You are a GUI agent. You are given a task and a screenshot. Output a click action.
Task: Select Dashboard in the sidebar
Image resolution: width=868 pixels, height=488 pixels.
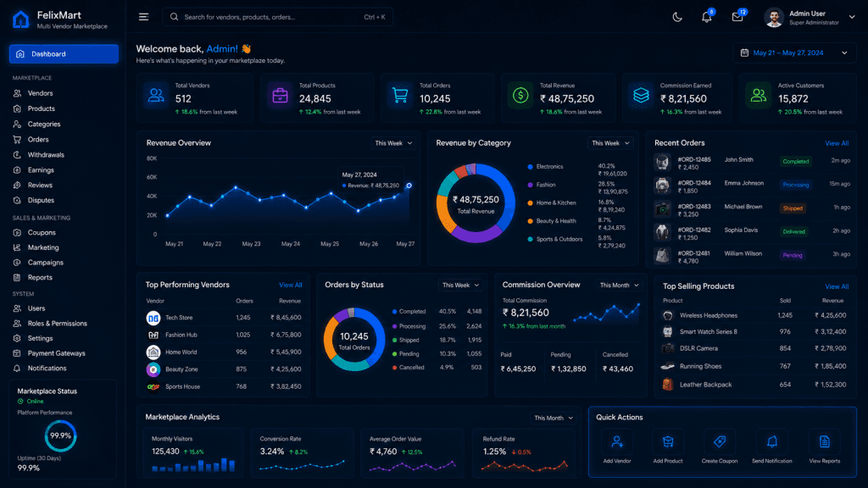click(64, 53)
